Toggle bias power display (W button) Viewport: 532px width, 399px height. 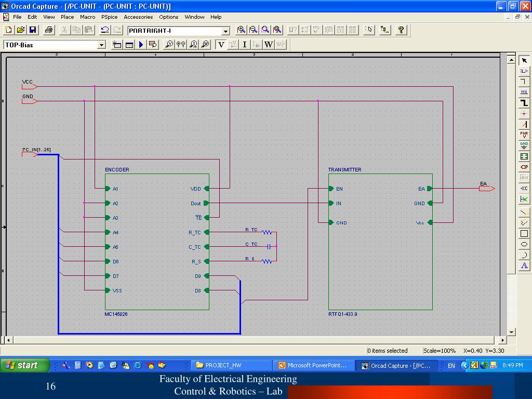pos(269,45)
